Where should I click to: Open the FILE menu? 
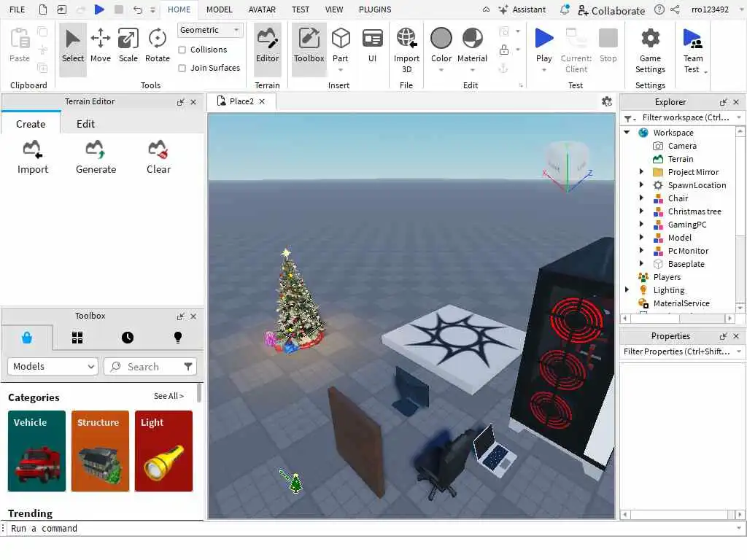(x=18, y=9)
